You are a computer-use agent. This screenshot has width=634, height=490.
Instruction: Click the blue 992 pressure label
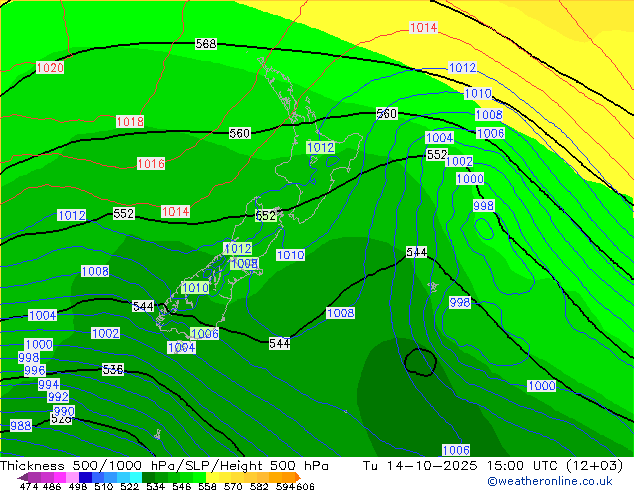coord(58,397)
